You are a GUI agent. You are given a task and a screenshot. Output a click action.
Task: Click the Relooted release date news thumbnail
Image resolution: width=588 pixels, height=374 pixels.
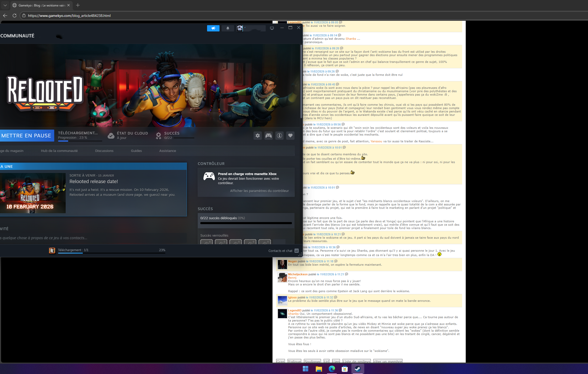point(32,193)
